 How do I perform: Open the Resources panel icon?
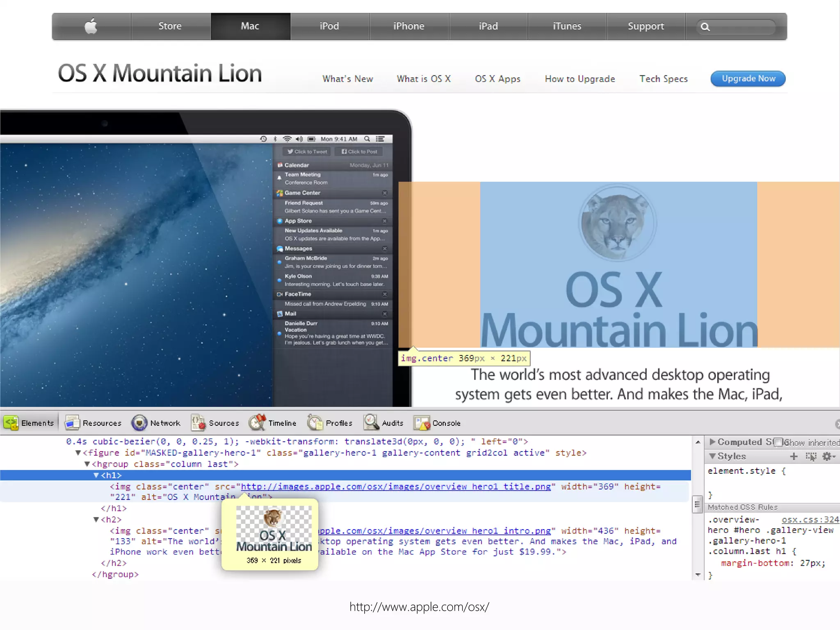(72, 422)
